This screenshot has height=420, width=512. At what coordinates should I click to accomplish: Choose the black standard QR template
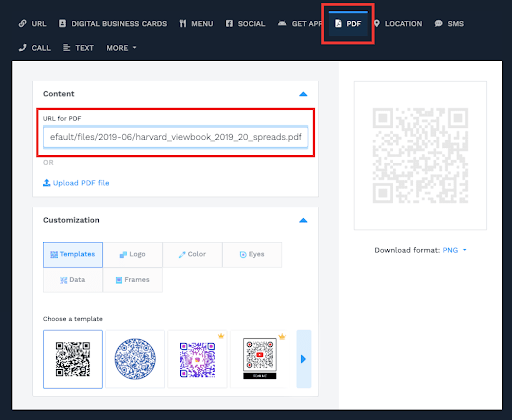(73, 359)
